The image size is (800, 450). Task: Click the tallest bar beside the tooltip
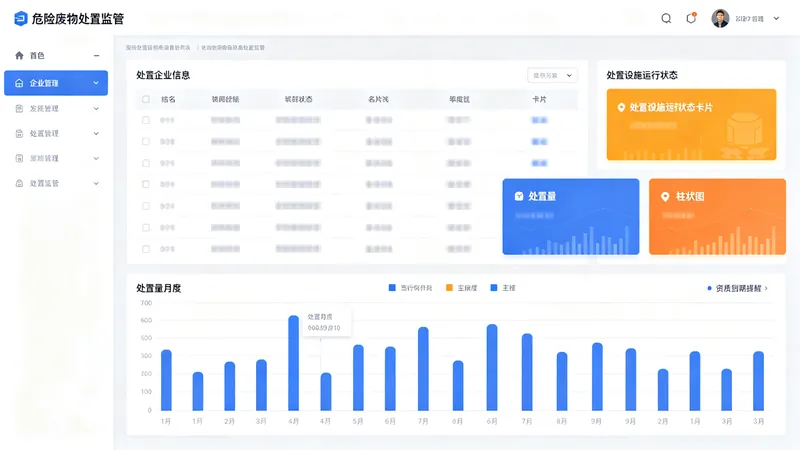[293, 363]
